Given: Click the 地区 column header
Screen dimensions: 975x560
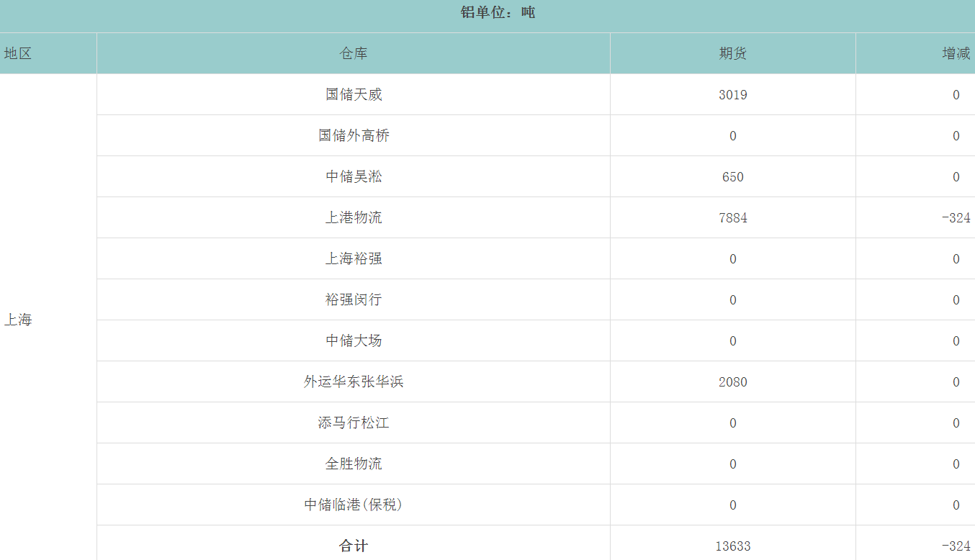Looking at the screenshot, I should [18, 53].
